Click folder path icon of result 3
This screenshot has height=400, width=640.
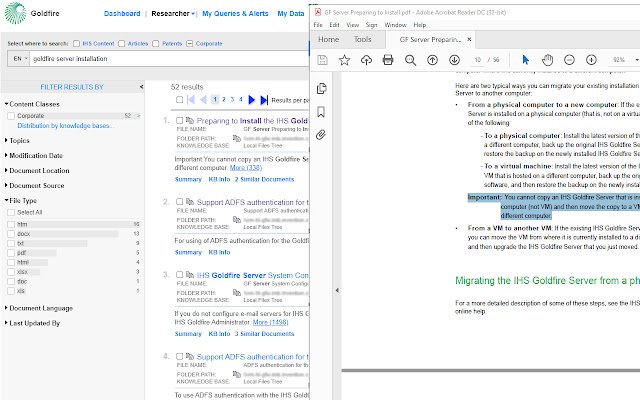pyautogui.click(x=237, y=293)
